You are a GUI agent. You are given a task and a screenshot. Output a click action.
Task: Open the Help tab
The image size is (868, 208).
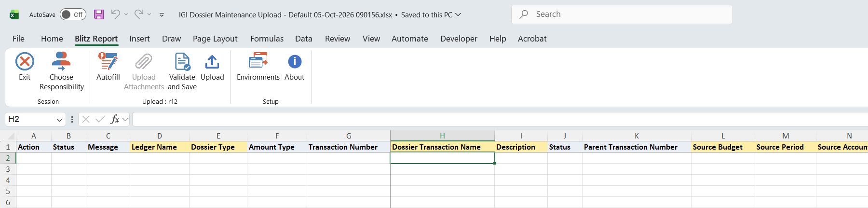tap(498, 39)
